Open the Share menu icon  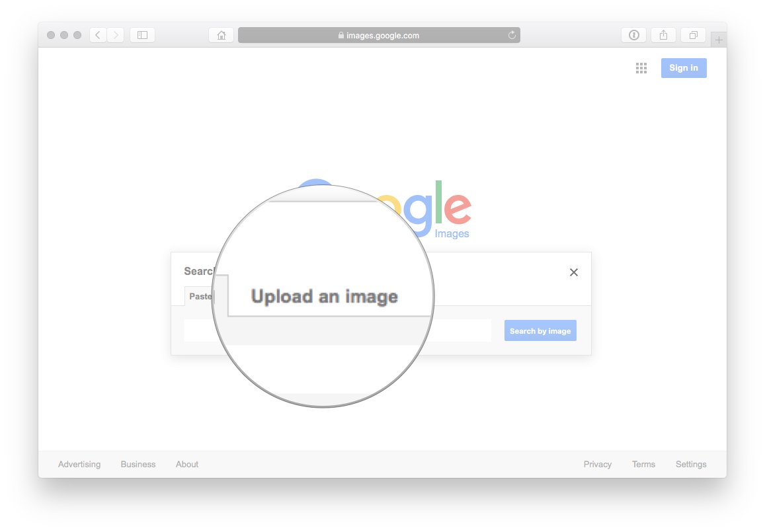[x=663, y=35]
